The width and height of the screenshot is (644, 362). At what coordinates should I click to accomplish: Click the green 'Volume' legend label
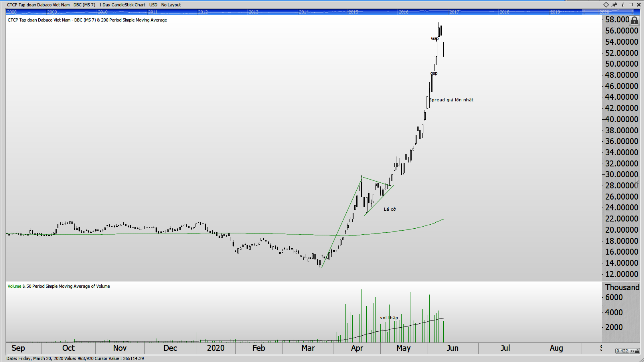[14, 286]
